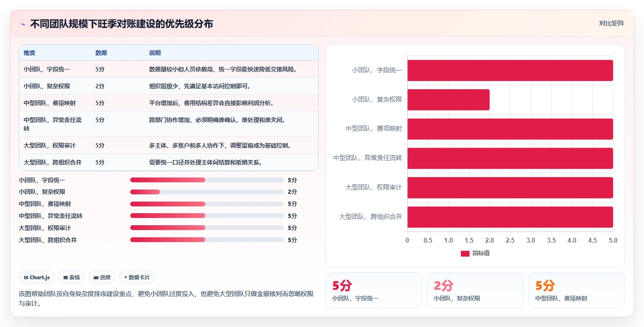Screen dimensions: 644x327
Task: Toggle the 指标值 legend swatch
Action: 465,254
